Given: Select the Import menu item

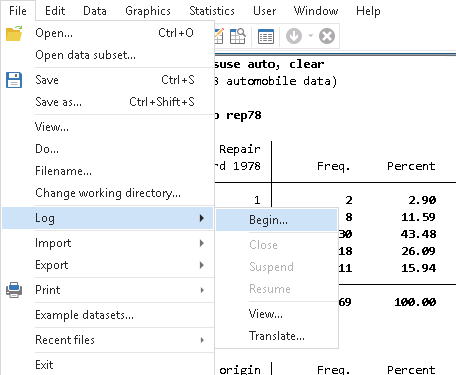Looking at the screenshot, I should coord(108,243).
